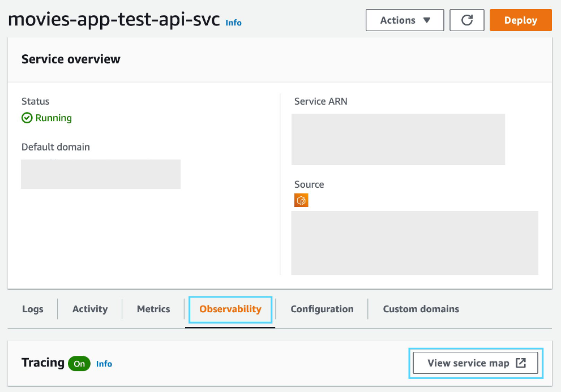The image size is (561, 392).
Task: Switch to the Logs tab
Action: [33, 309]
